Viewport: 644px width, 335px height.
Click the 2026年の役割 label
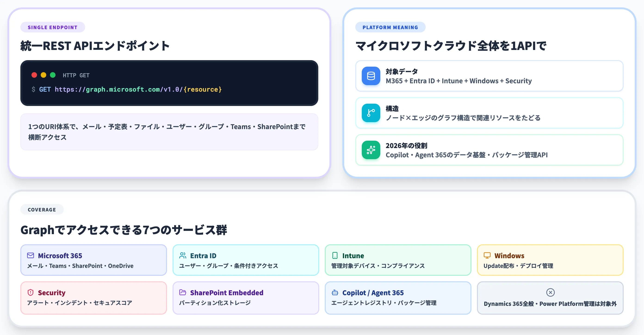pyautogui.click(x=406, y=146)
